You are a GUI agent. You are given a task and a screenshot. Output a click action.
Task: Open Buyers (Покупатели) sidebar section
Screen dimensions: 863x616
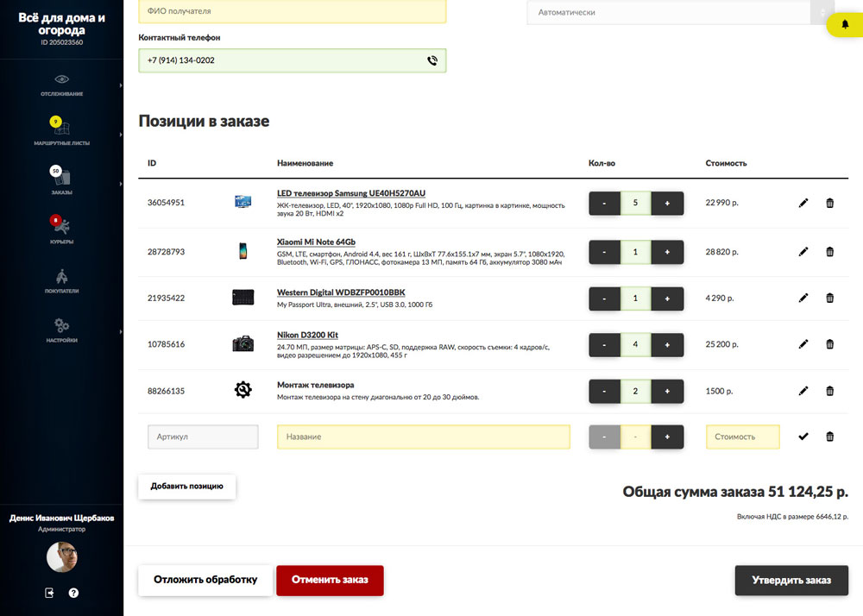click(x=61, y=281)
